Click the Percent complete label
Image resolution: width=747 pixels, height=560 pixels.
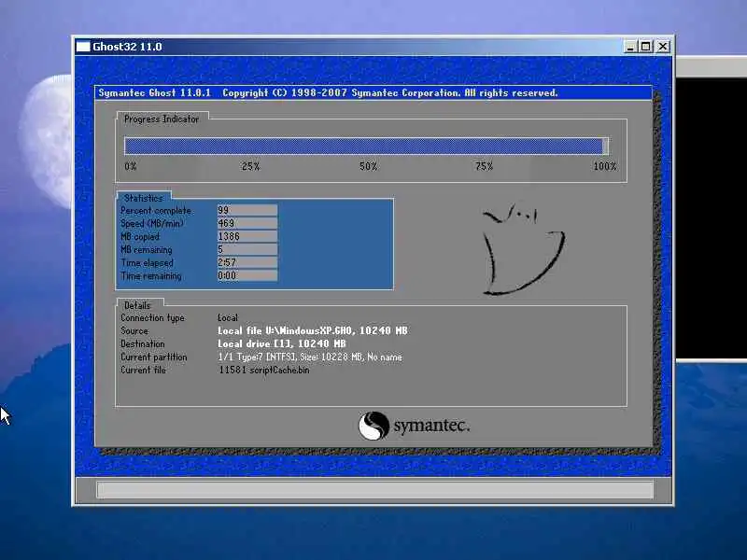coord(156,211)
